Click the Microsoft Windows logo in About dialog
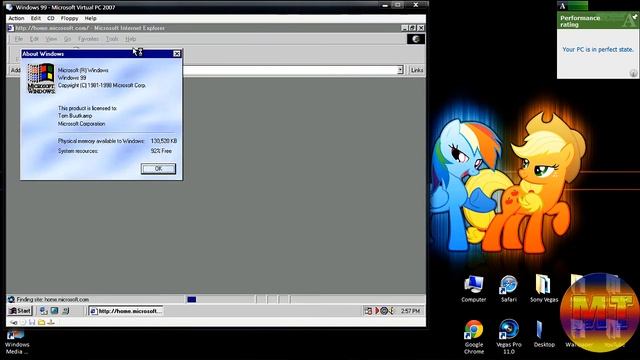The height and width of the screenshot is (360, 640). tap(40, 79)
